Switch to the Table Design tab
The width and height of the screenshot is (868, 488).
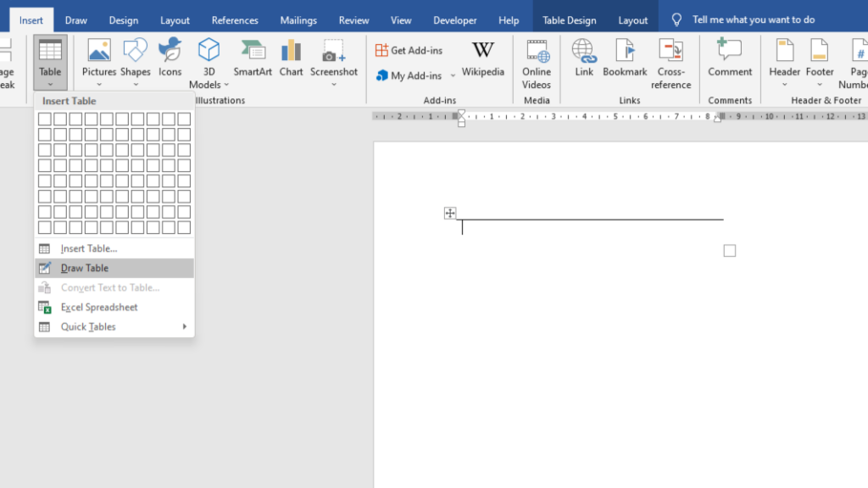click(569, 20)
